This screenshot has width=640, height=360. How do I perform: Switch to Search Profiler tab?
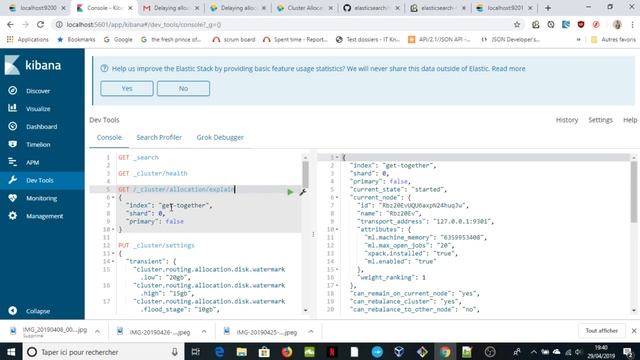tap(159, 138)
